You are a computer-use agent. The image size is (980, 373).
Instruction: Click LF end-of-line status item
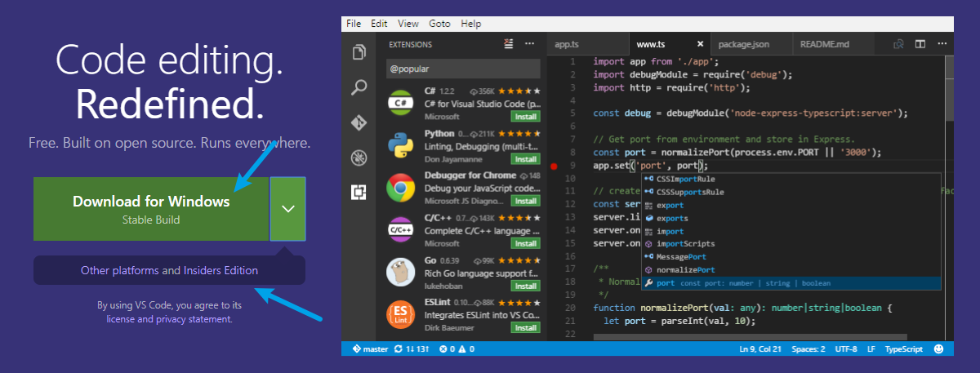[x=871, y=349]
